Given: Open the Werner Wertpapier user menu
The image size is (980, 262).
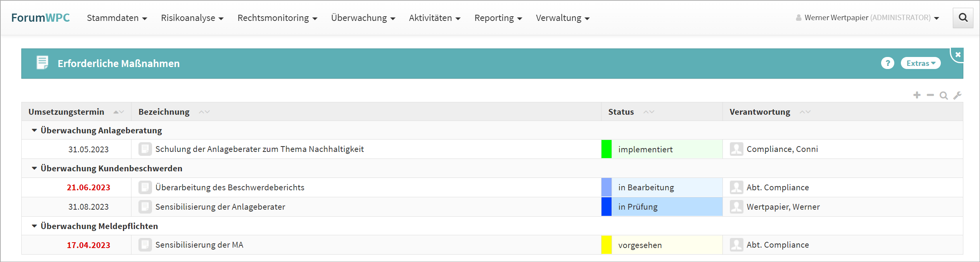Looking at the screenshot, I should [867, 18].
